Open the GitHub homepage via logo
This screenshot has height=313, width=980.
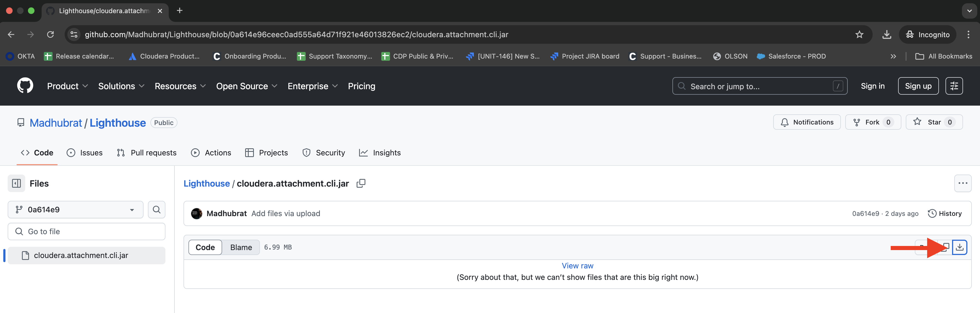(x=25, y=85)
